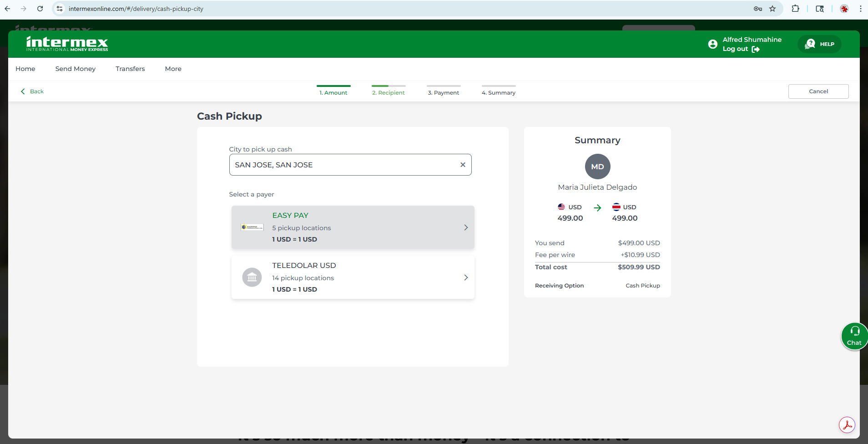
Task: Click the Intermex logo
Action: click(x=67, y=44)
